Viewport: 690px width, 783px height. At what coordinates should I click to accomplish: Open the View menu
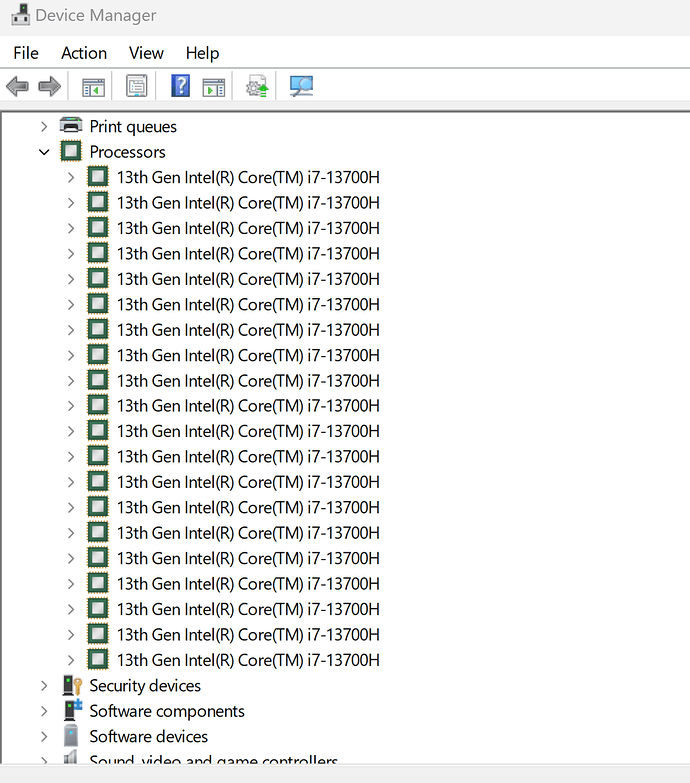(x=146, y=53)
